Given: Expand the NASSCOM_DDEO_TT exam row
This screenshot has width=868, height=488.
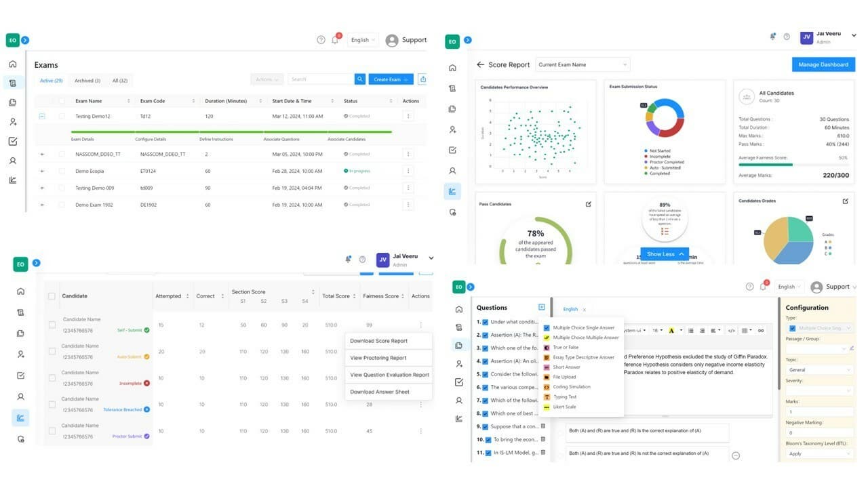Looking at the screenshot, I should 42,155.
